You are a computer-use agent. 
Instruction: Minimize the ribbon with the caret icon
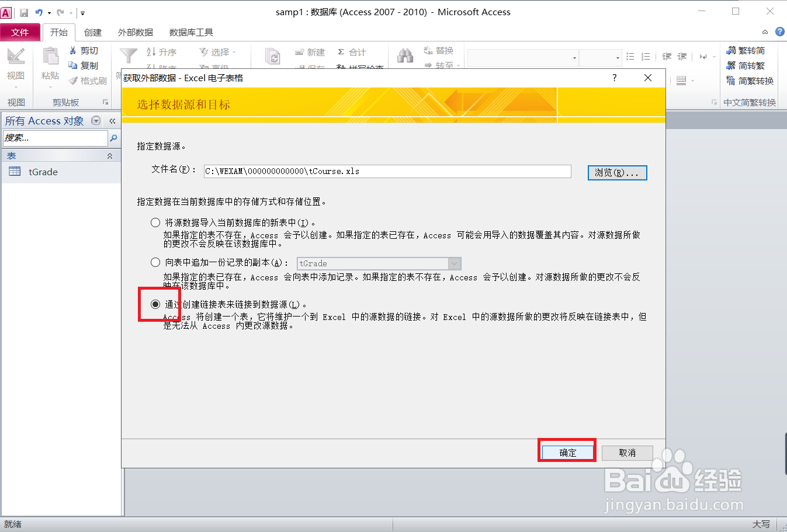pos(765,32)
